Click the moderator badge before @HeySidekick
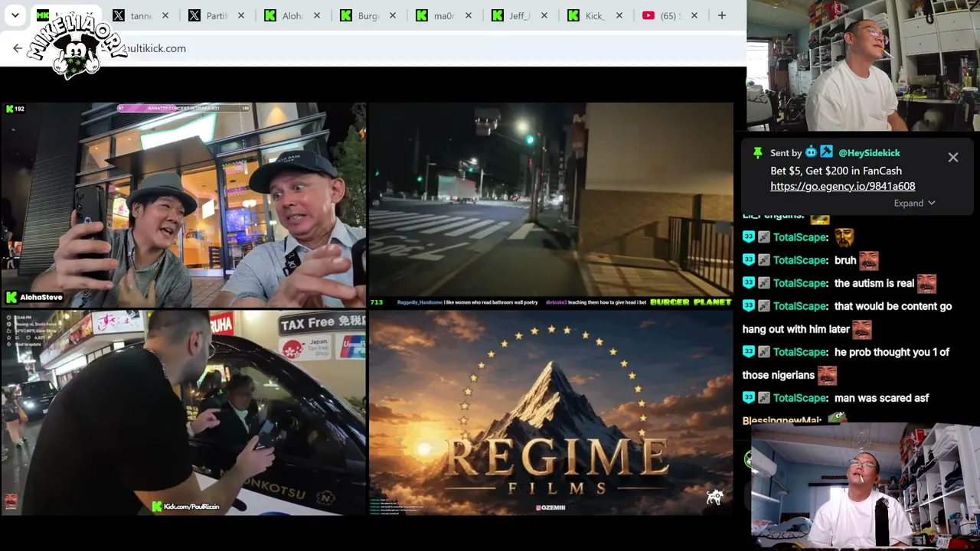 (x=826, y=152)
